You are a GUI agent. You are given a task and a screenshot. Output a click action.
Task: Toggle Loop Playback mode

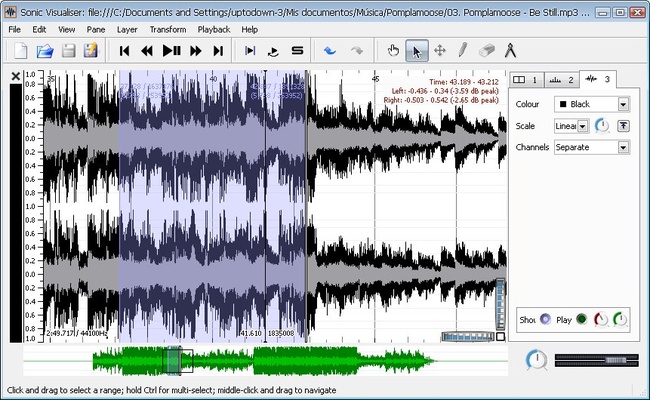pyautogui.click(x=273, y=51)
